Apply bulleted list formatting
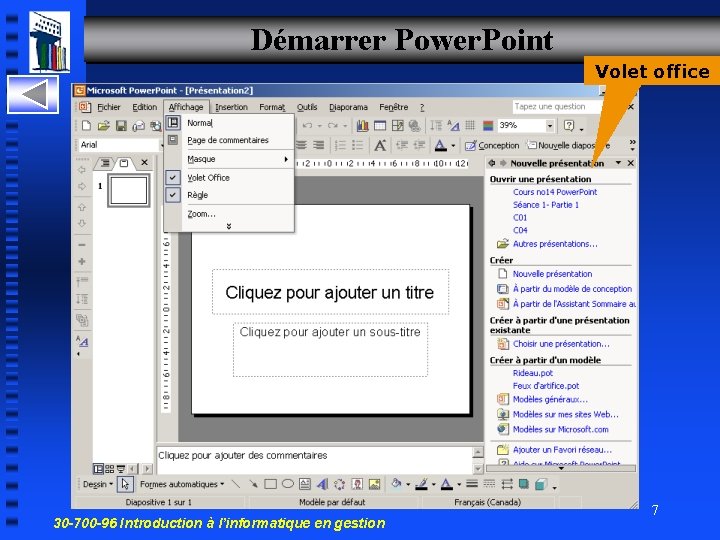 tap(357, 146)
